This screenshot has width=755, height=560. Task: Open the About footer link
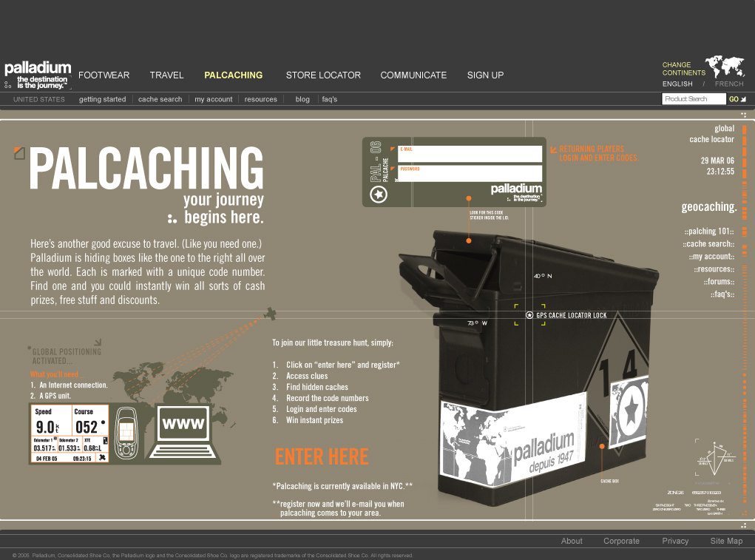(572, 541)
